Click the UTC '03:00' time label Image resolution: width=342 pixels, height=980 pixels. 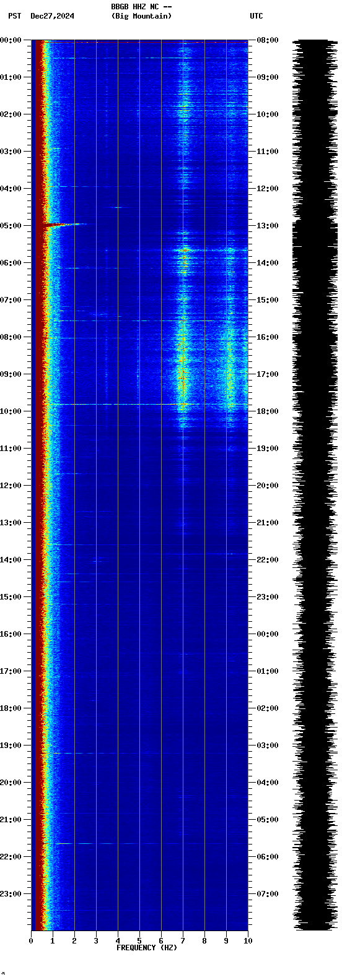[267, 746]
